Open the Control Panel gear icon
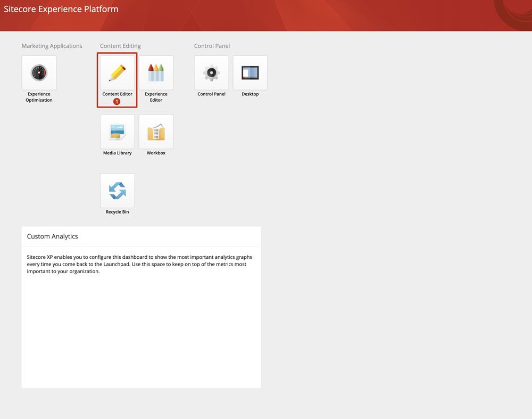Image resolution: width=532 pixels, height=419 pixels. tap(211, 73)
